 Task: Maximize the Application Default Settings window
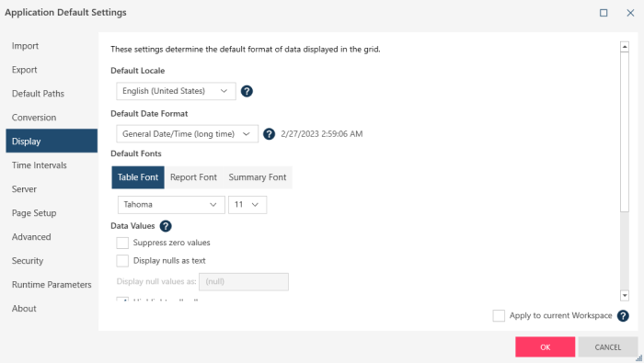click(604, 13)
